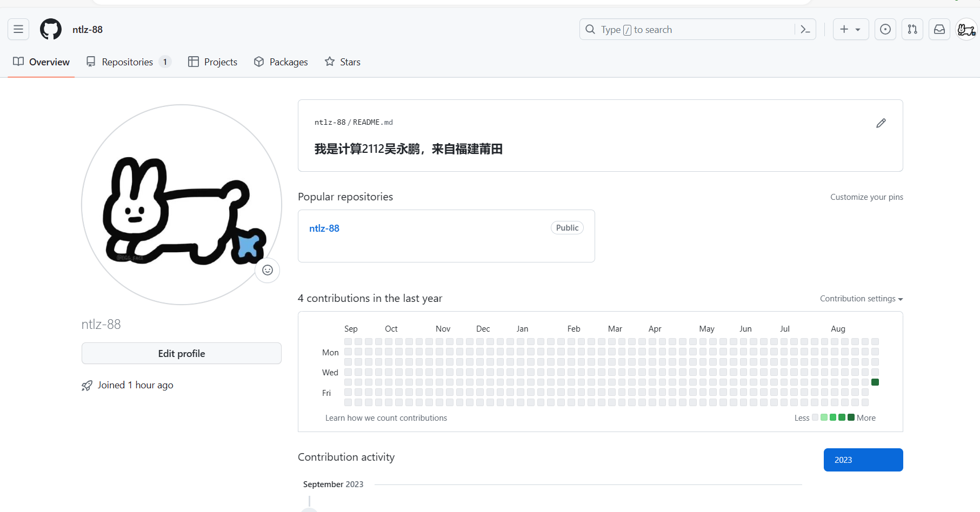Click the '4 contributions in the last year' heading
The height and width of the screenshot is (512, 980).
[x=370, y=298]
